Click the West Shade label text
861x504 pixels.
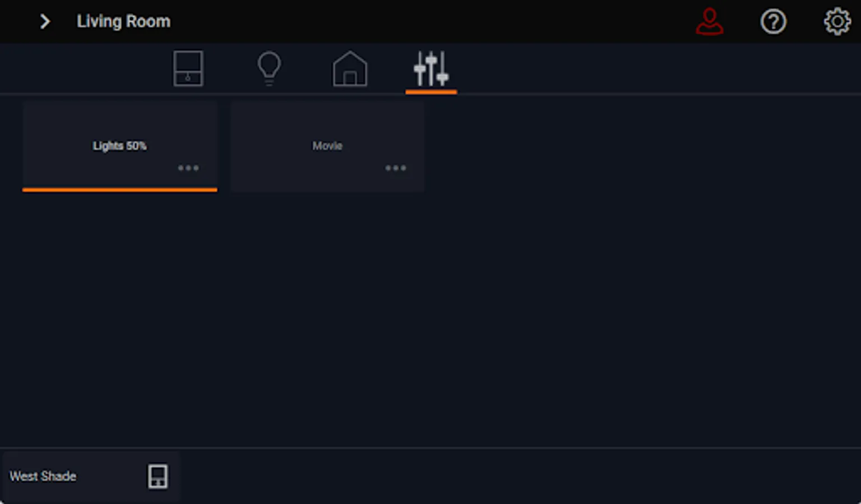(x=43, y=476)
